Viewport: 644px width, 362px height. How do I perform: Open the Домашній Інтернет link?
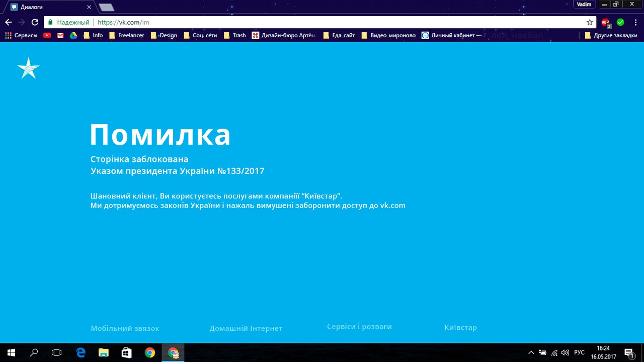coord(246,328)
